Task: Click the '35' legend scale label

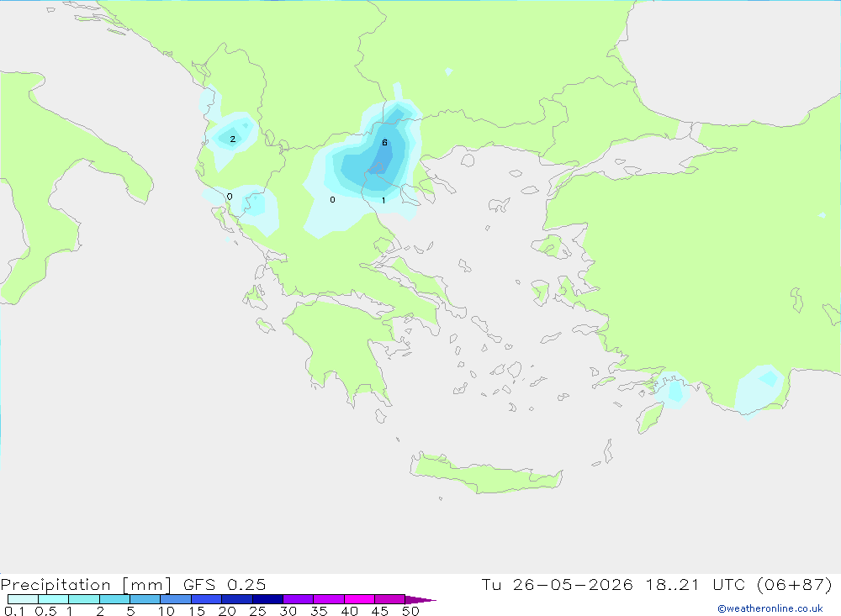Action: [319, 611]
